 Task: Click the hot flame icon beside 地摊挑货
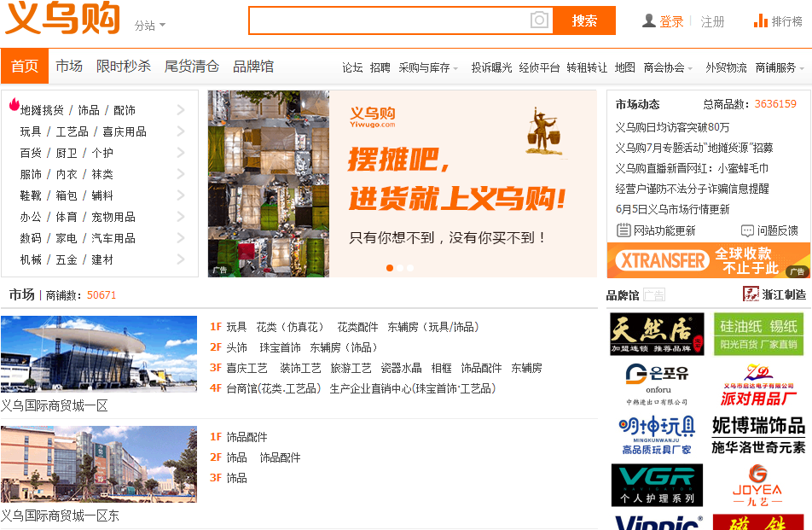click(x=14, y=105)
